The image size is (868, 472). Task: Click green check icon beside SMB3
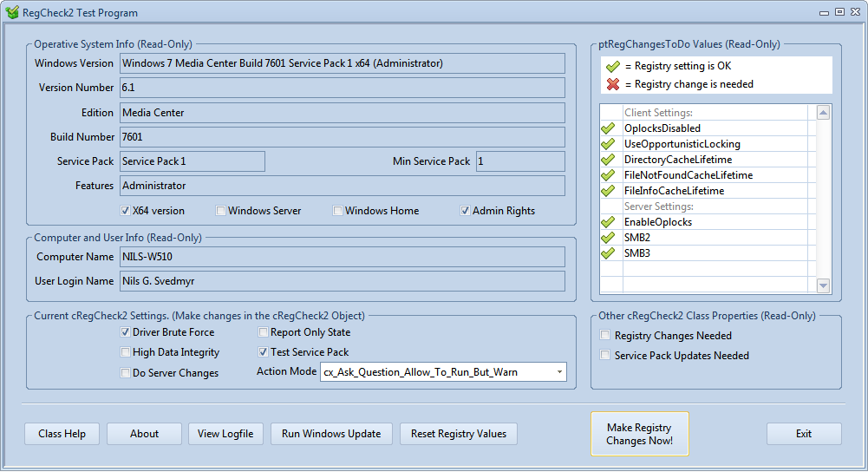pos(609,252)
